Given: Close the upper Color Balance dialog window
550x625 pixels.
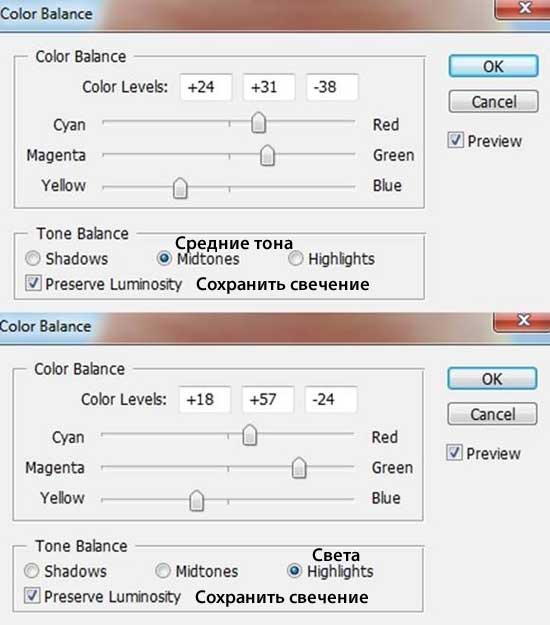Looking at the screenshot, I should 525,8.
